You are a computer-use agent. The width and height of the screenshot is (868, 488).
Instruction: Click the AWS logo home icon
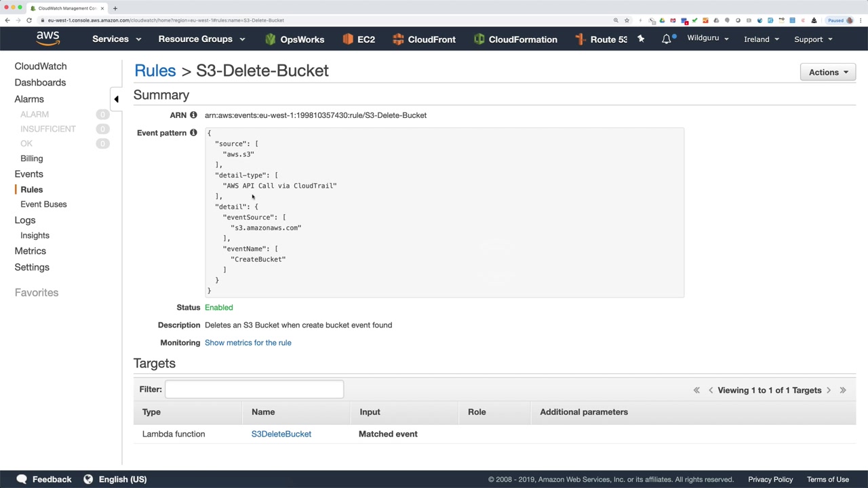(48, 39)
